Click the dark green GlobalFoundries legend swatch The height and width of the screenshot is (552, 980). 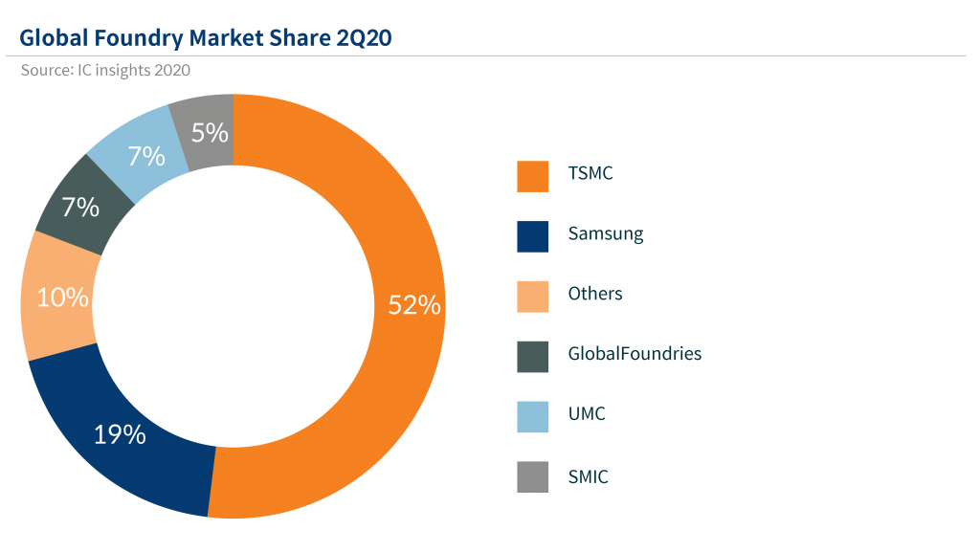[532, 357]
